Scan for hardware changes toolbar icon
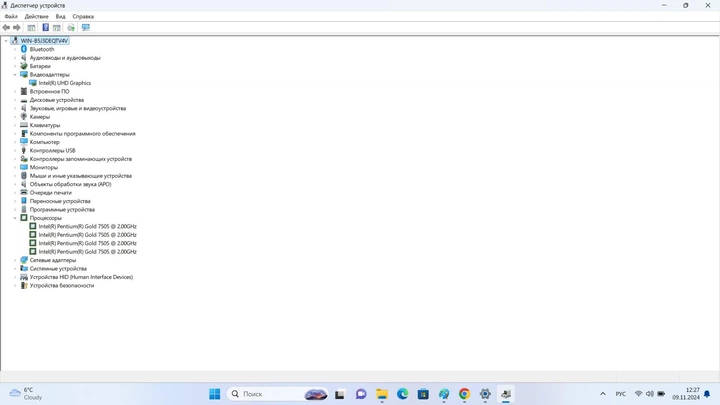 (71, 28)
